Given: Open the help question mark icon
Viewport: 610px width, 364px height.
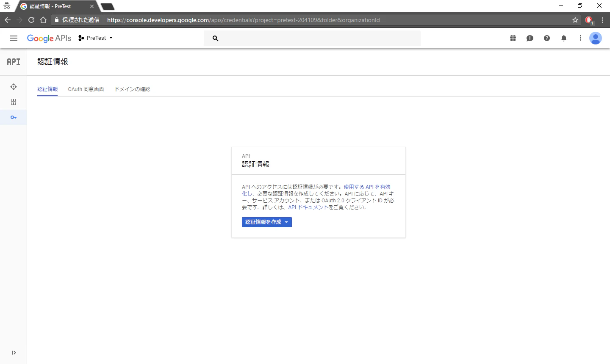Looking at the screenshot, I should click(547, 38).
